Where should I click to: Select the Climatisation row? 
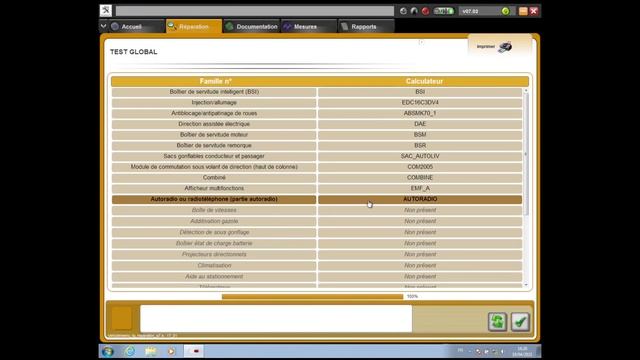click(x=214, y=265)
